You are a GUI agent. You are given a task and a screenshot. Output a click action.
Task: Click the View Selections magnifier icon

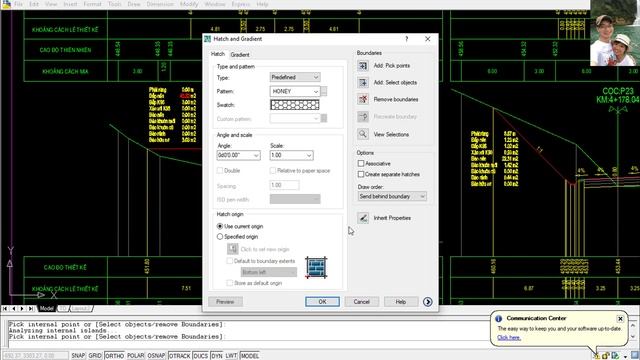click(x=363, y=134)
